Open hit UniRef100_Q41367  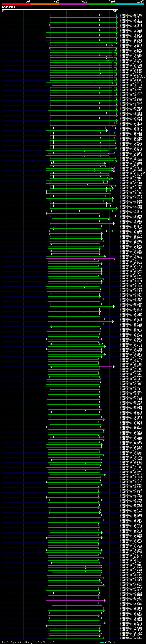(131, 228)
